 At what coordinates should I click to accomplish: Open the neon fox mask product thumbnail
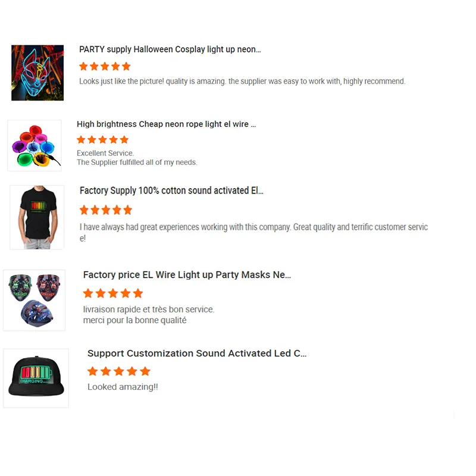click(37, 73)
